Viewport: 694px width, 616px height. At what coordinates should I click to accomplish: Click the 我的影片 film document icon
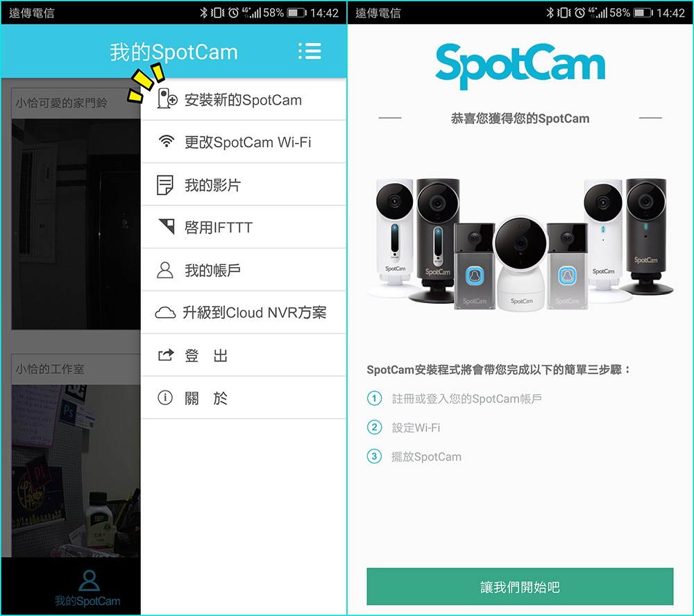(165, 185)
